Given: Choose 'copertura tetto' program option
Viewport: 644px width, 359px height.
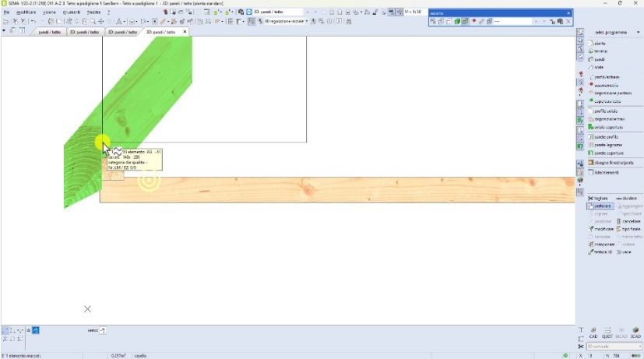Looking at the screenshot, I should point(607,101).
